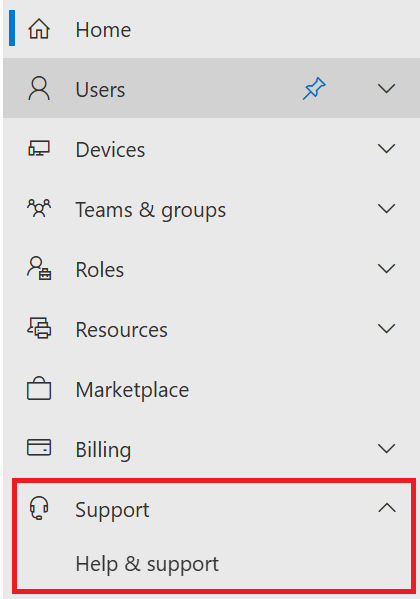Click the Billing credit card icon
Image resolution: width=420 pixels, height=599 pixels.
click(x=39, y=447)
